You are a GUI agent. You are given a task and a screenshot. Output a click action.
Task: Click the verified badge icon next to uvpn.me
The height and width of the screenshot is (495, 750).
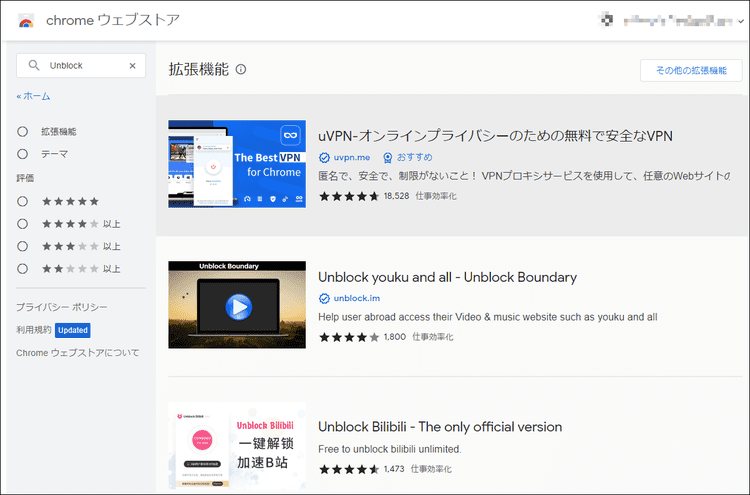pyautogui.click(x=324, y=157)
